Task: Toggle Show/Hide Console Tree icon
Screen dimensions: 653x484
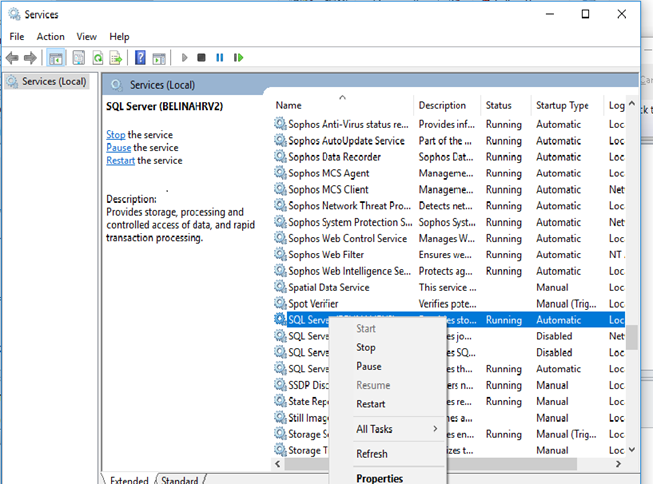Action: pyautogui.click(x=55, y=58)
